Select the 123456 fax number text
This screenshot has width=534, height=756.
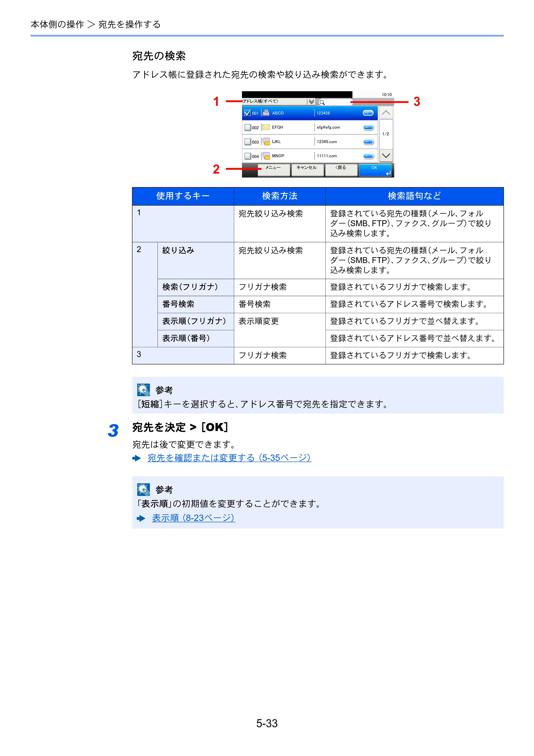[x=323, y=113]
